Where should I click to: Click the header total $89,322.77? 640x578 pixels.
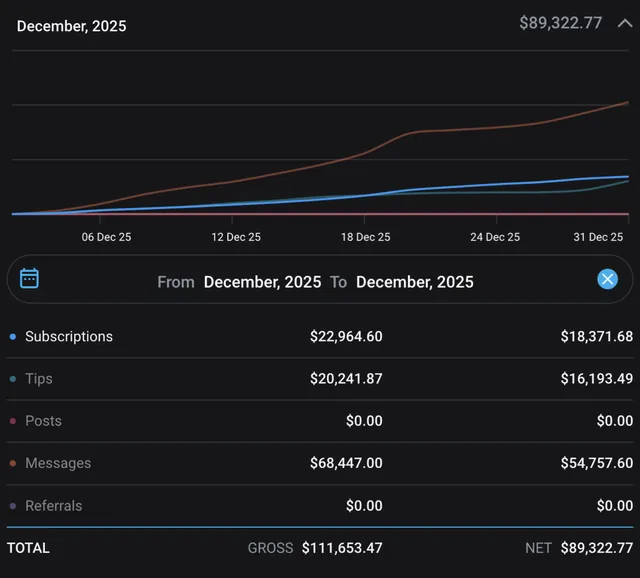(x=560, y=23)
